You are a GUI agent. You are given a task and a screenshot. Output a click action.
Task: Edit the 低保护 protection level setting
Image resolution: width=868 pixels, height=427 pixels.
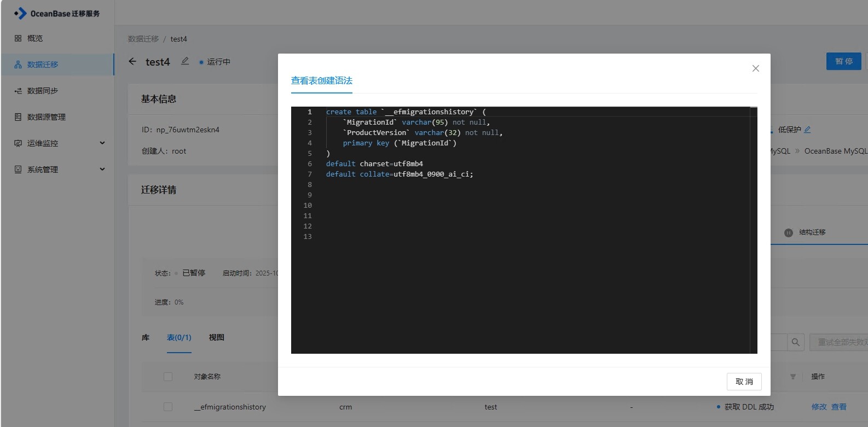807,130
